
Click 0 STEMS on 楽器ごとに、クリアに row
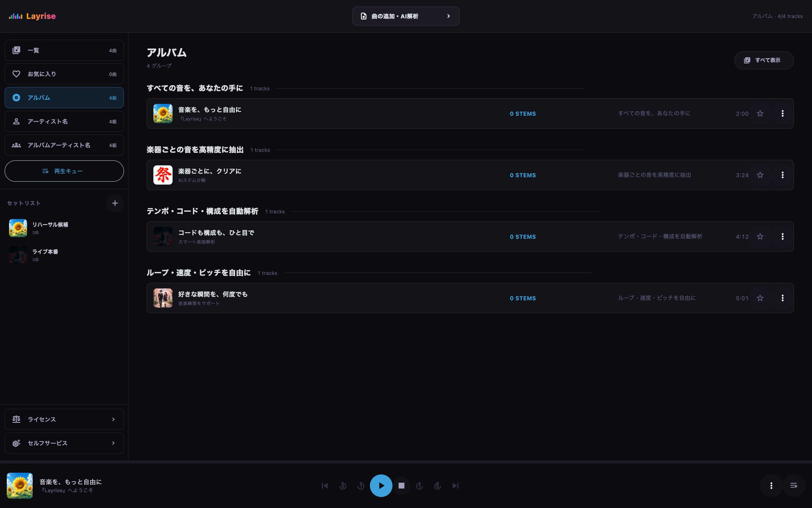click(x=523, y=175)
